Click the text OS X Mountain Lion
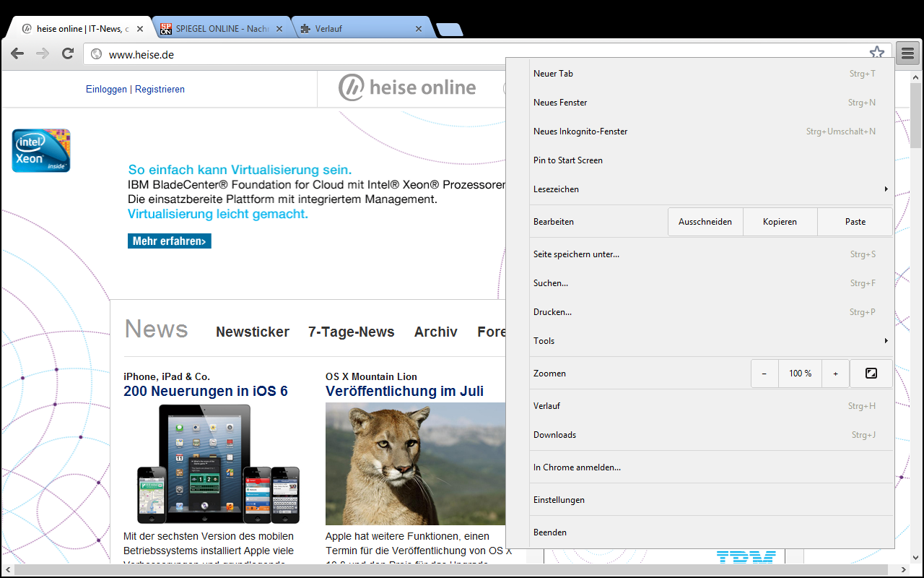 [371, 376]
